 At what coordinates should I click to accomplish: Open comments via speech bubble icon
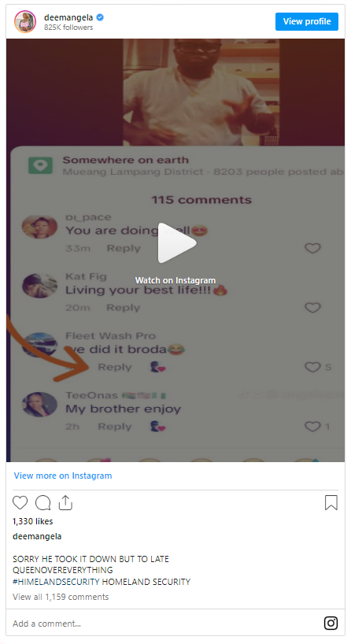(43, 503)
